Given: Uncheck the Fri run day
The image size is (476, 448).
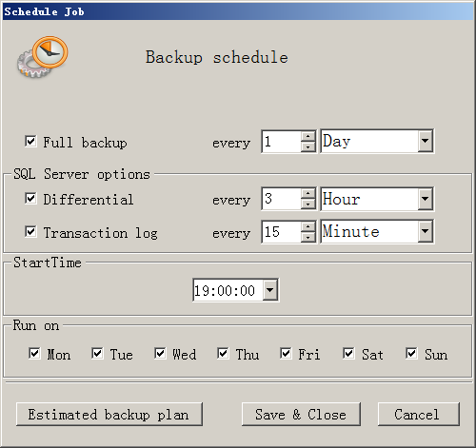Looking at the screenshot, I should pos(286,353).
